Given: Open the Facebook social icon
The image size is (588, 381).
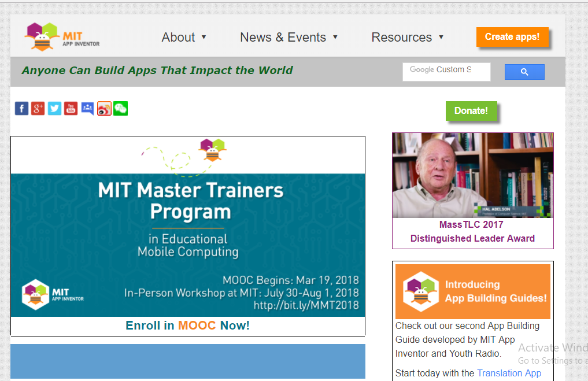Looking at the screenshot, I should [x=22, y=109].
